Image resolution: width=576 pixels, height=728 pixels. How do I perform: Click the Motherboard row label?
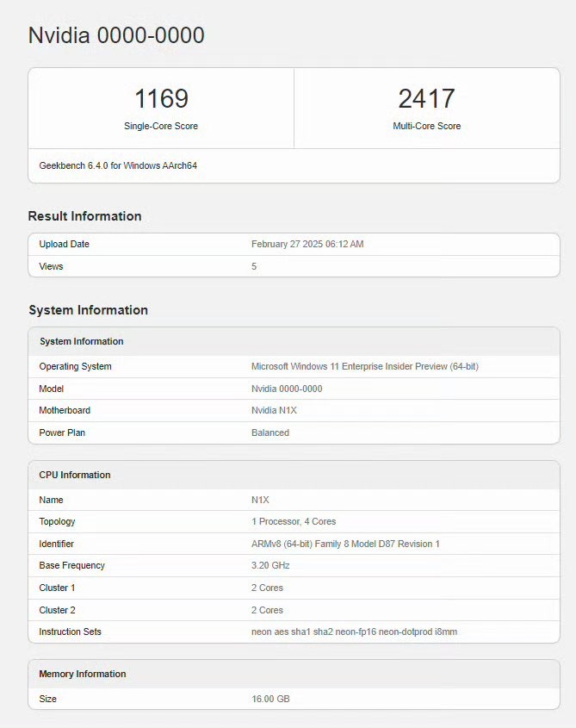click(x=65, y=410)
